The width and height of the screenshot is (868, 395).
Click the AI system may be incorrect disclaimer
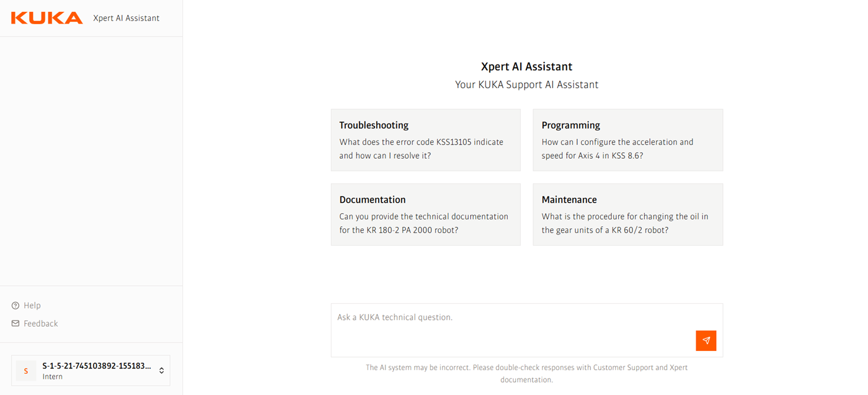pyautogui.click(x=527, y=373)
